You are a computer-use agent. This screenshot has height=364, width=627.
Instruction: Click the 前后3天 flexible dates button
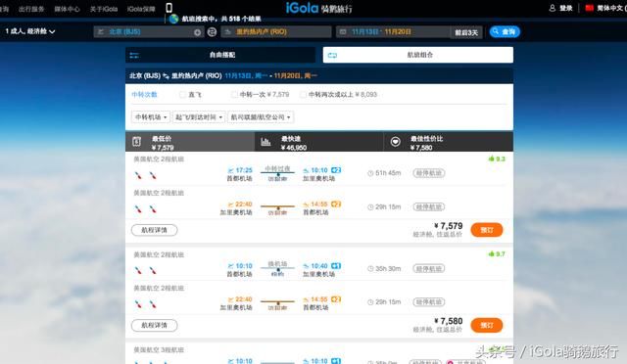point(466,32)
